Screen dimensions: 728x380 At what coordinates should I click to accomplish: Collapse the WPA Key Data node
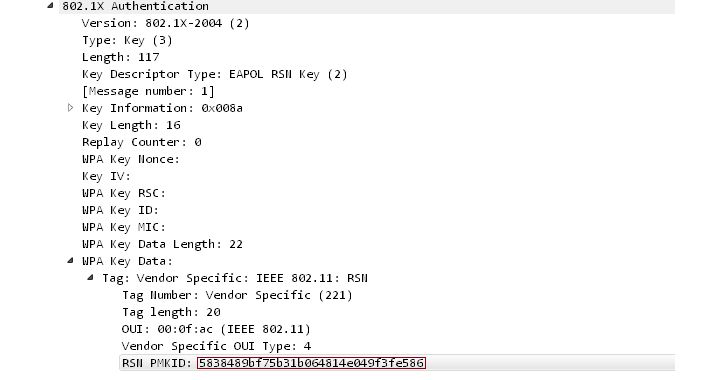pos(70,261)
